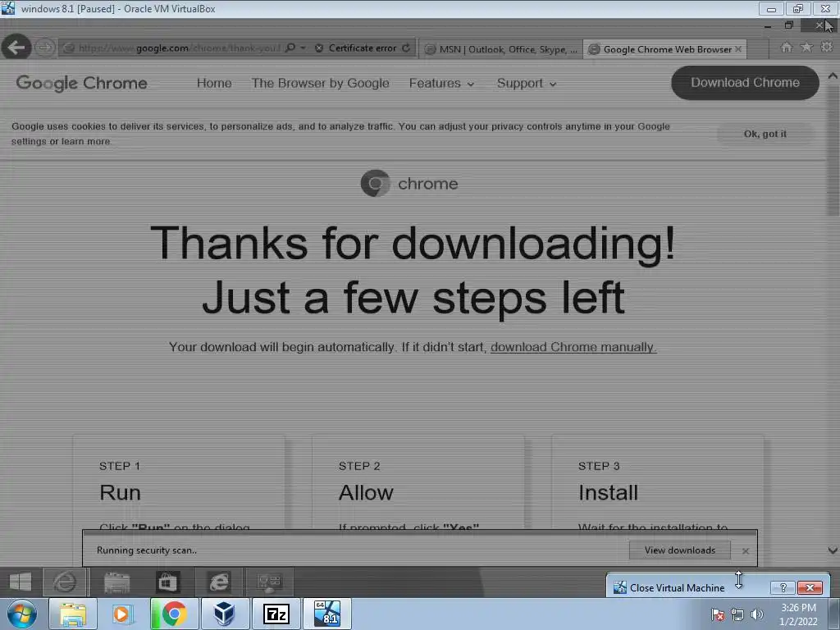Click the address bar URL field

point(179,48)
